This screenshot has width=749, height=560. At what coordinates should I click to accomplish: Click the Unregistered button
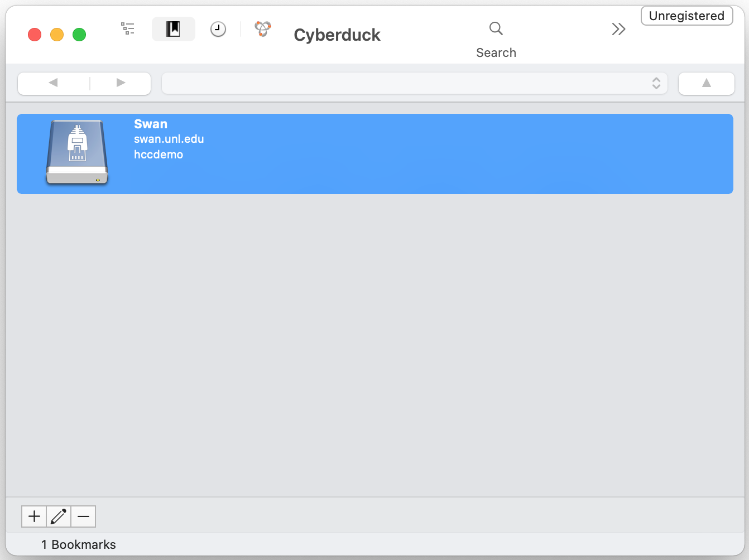[x=686, y=16]
